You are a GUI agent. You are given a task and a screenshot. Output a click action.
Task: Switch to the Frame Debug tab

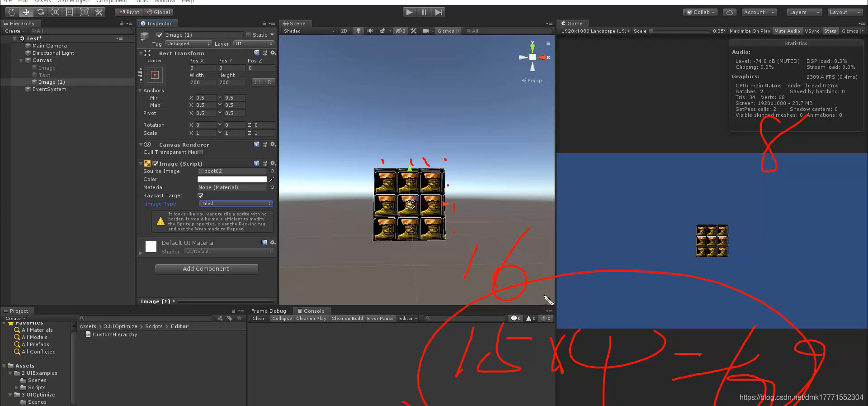269,311
